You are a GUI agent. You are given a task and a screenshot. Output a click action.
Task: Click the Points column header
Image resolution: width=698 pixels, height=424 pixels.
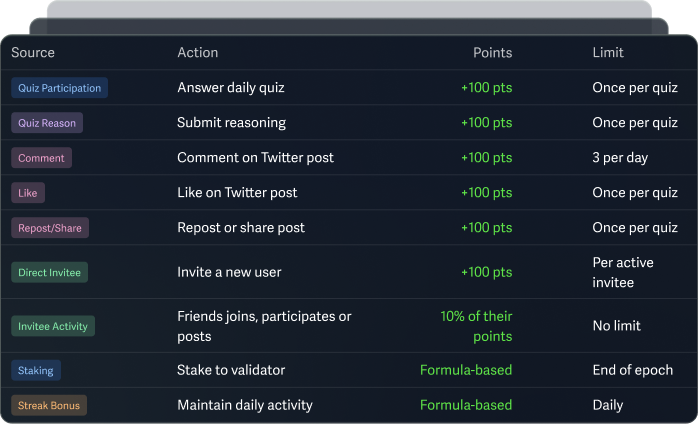492,53
